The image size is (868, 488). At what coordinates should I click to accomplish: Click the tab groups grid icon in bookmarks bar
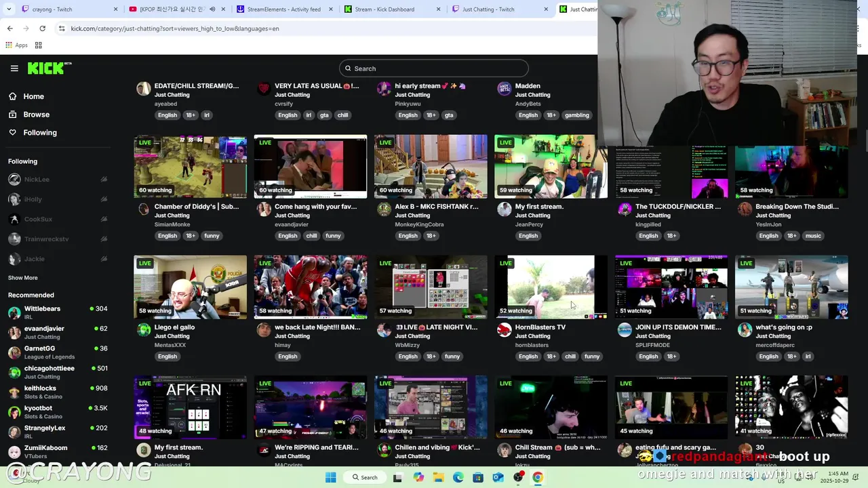coord(39,45)
